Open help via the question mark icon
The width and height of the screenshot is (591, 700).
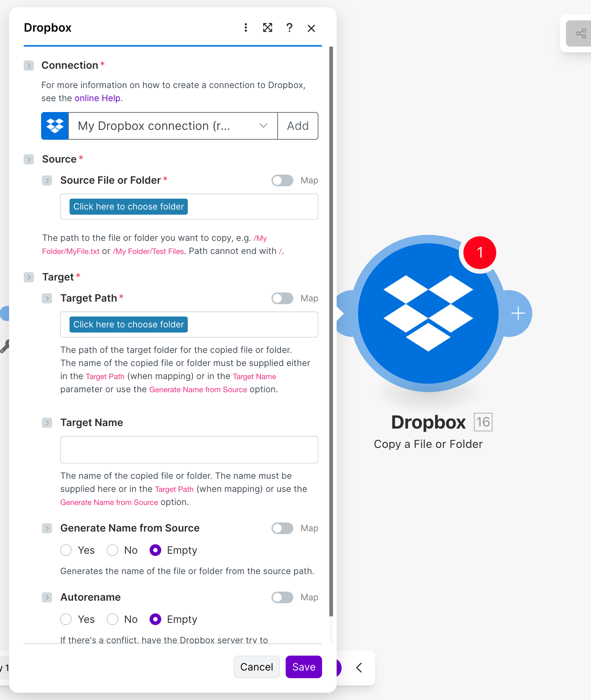coord(289,28)
